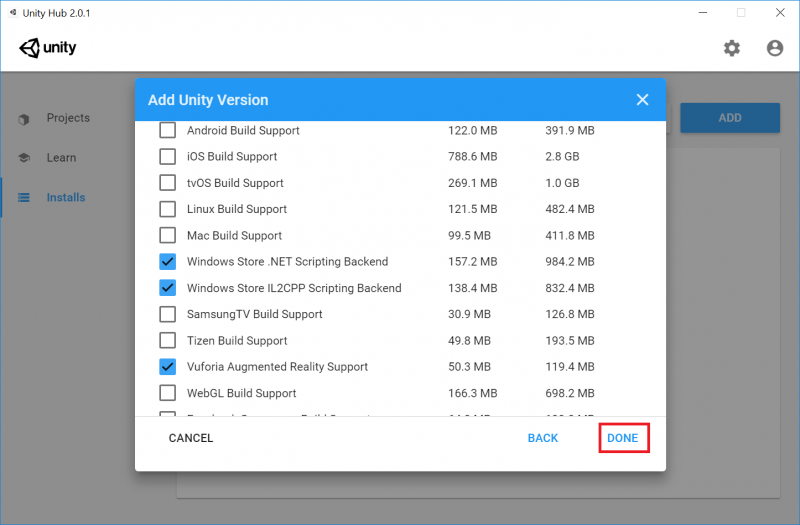This screenshot has width=800, height=525.
Task: Select Mac Build Support checkbox
Action: 167,235
